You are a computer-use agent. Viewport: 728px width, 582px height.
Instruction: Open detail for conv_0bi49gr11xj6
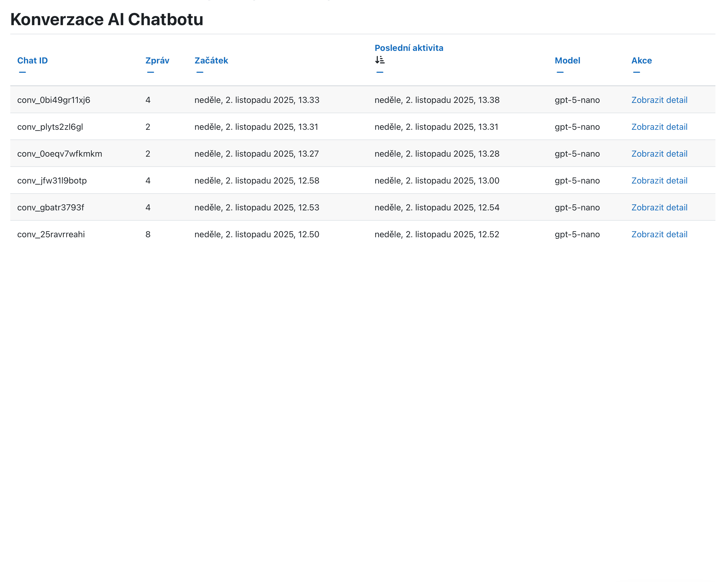pyautogui.click(x=659, y=100)
